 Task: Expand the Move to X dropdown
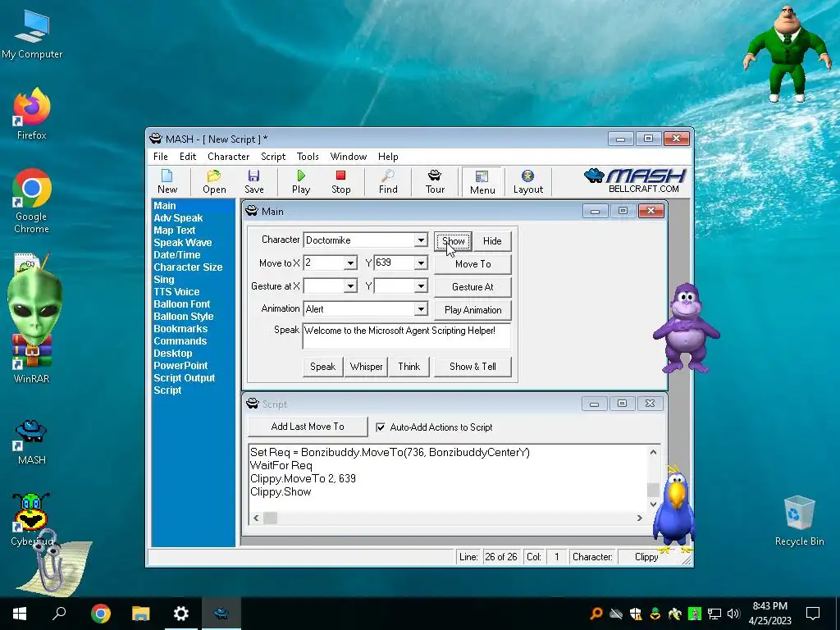[350, 263]
